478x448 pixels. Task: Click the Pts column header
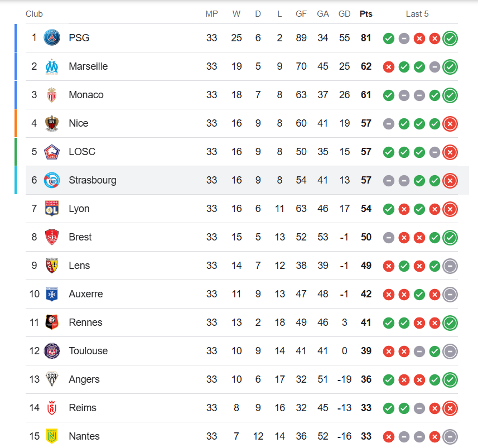tap(366, 14)
